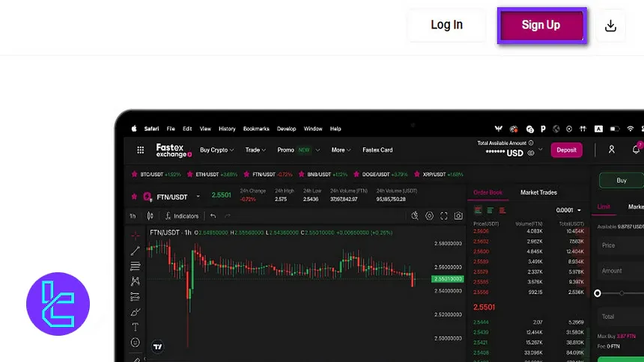Open the File menu

pos(171,129)
